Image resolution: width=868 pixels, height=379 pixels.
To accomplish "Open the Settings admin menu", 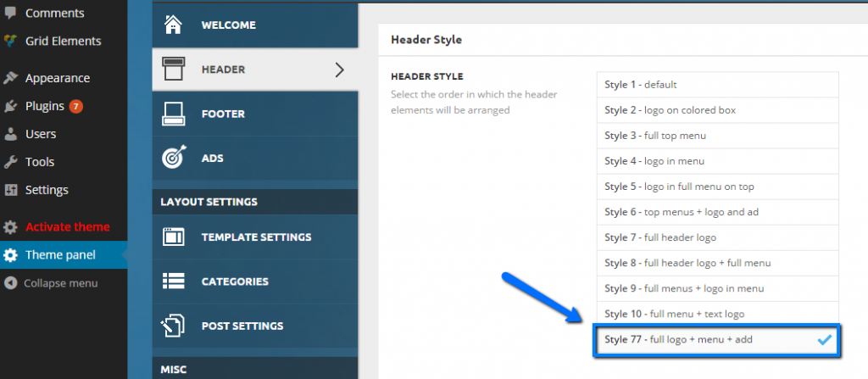I will click(x=47, y=190).
